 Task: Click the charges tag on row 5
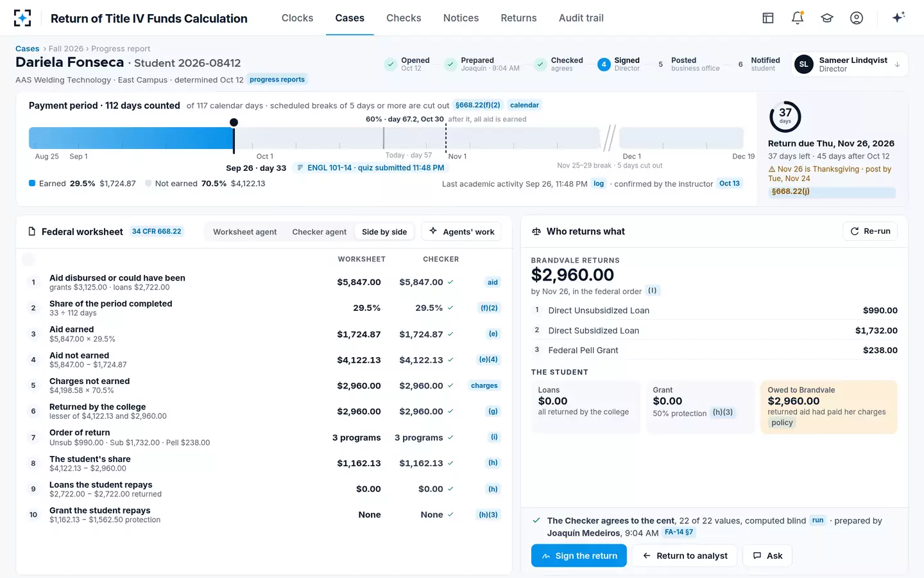click(x=484, y=386)
